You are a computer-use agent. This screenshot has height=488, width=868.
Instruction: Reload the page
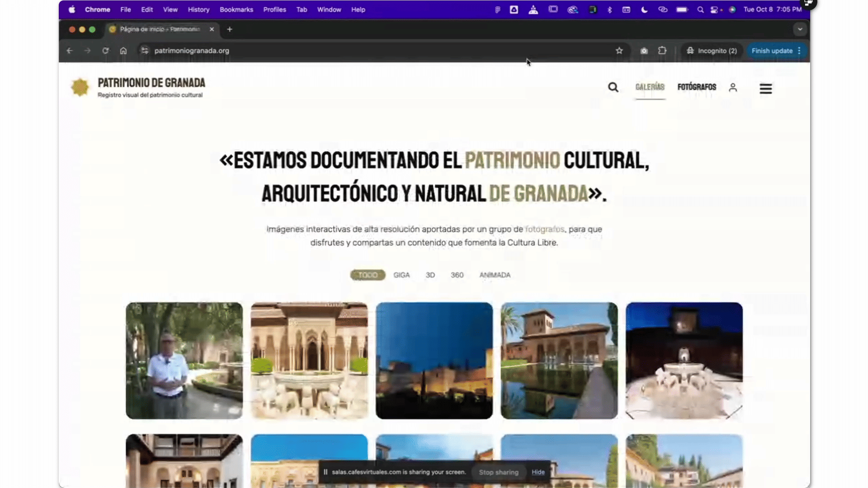pos(105,51)
